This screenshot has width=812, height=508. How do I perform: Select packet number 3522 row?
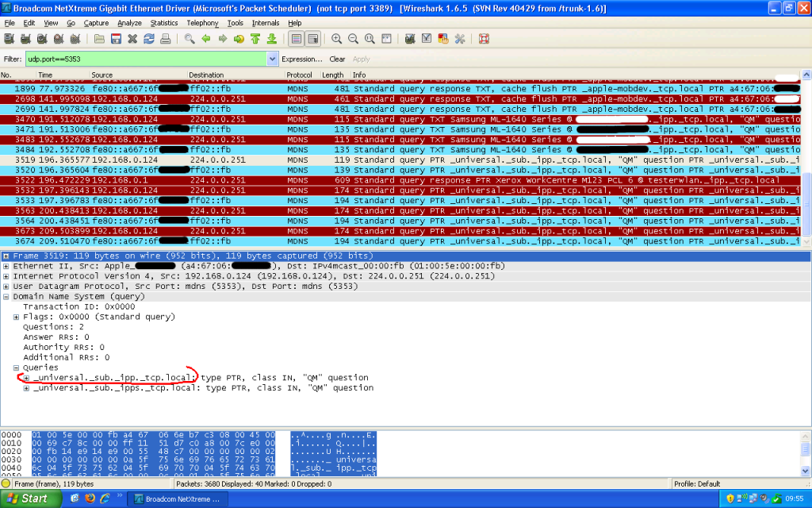click(x=401, y=180)
